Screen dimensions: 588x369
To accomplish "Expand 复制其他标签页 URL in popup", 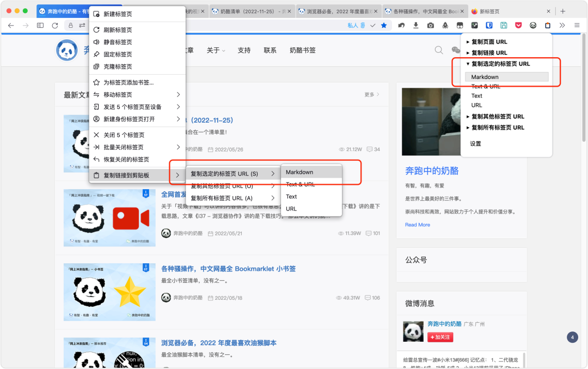I will pos(495,116).
